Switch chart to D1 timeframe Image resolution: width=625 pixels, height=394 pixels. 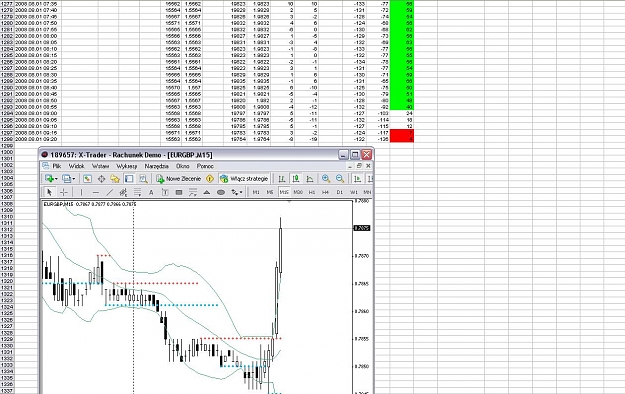click(340, 192)
